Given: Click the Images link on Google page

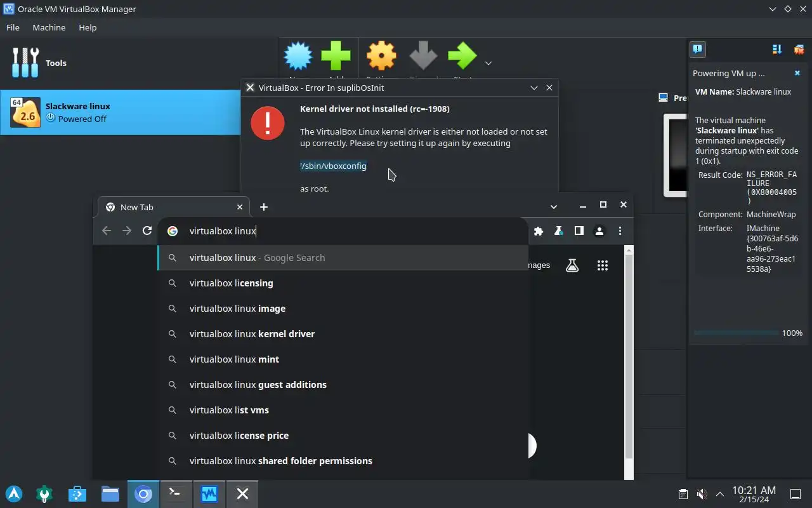Looking at the screenshot, I should 539,265.
